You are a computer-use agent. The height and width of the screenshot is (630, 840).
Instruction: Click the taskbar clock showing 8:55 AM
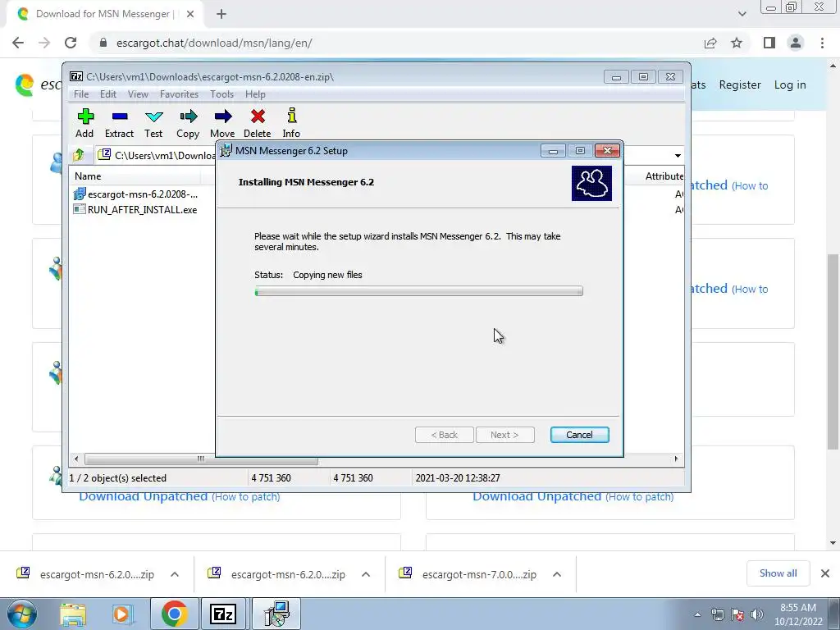point(798,614)
